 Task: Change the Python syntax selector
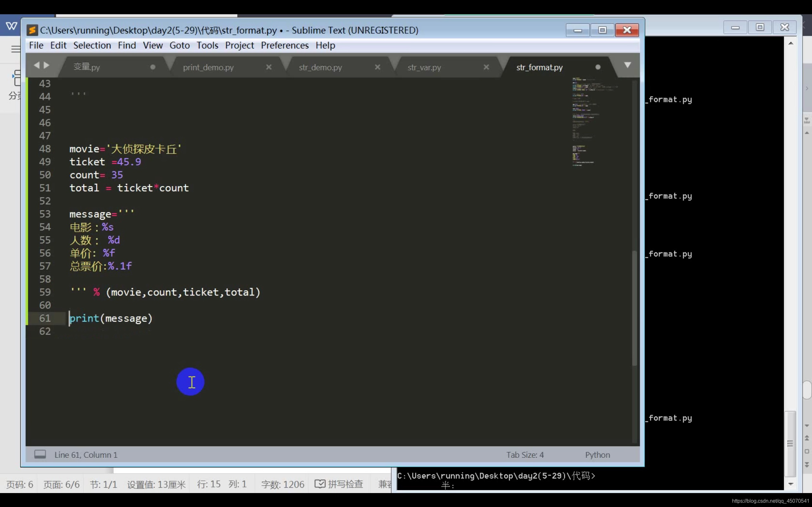(x=597, y=455)
